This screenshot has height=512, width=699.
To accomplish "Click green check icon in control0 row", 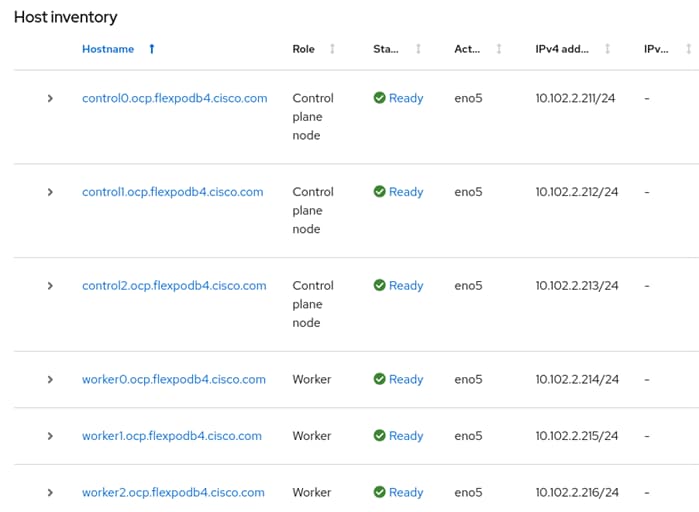I will click(379, 98).
